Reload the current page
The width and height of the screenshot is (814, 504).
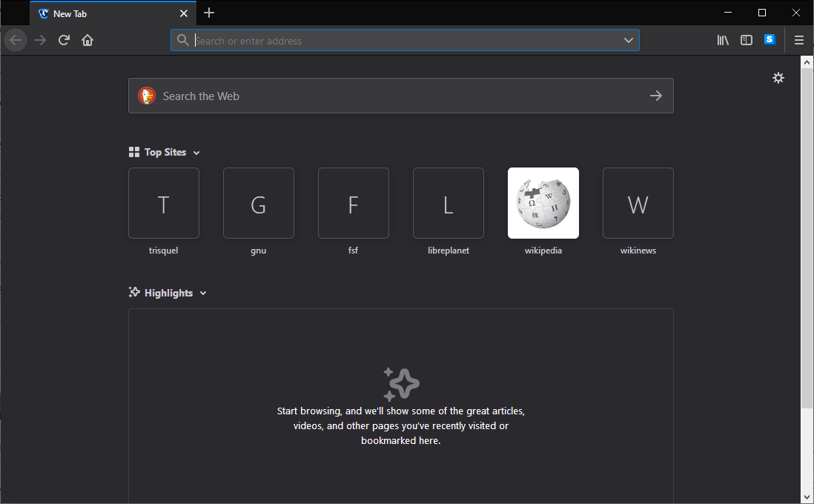pyautogui.click(x=64, y=40)
